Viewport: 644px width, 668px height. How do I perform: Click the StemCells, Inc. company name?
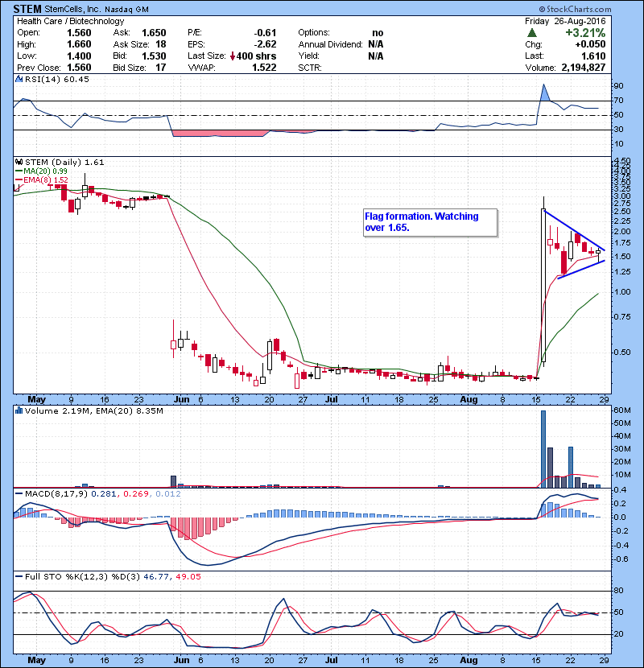(x=72, y=9)
